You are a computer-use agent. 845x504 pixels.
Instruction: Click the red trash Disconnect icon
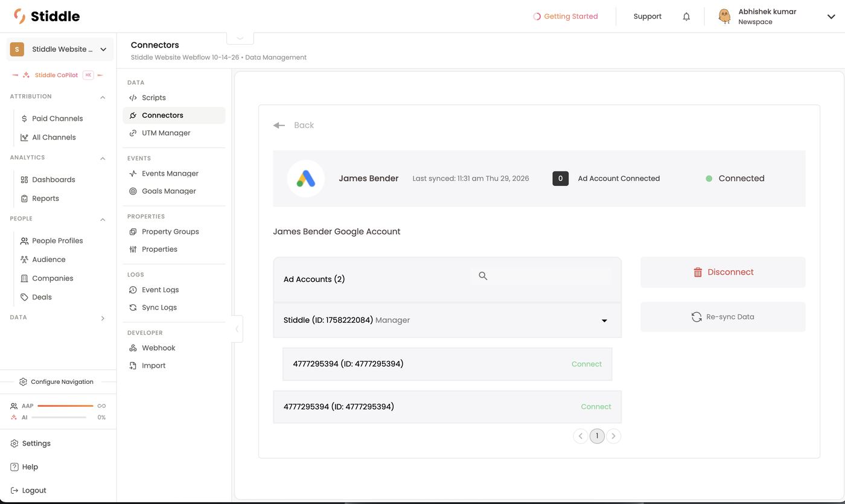(x=698, y=272)
